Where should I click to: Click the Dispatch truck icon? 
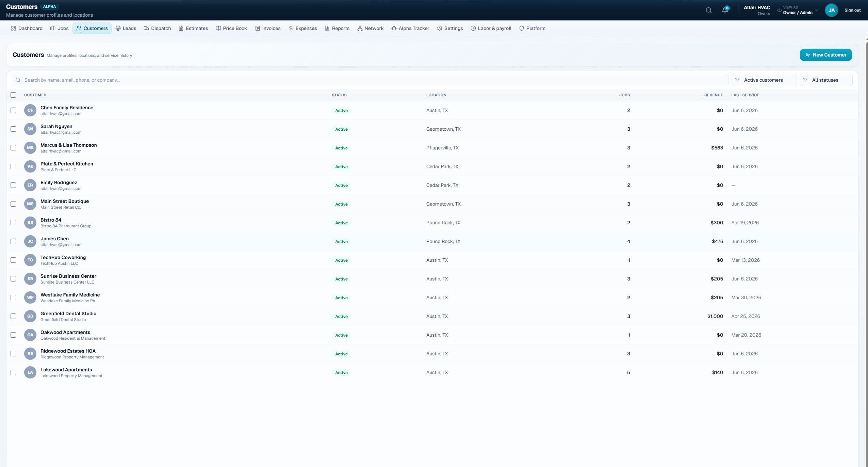pyautogui.click(x=146, y=28)
